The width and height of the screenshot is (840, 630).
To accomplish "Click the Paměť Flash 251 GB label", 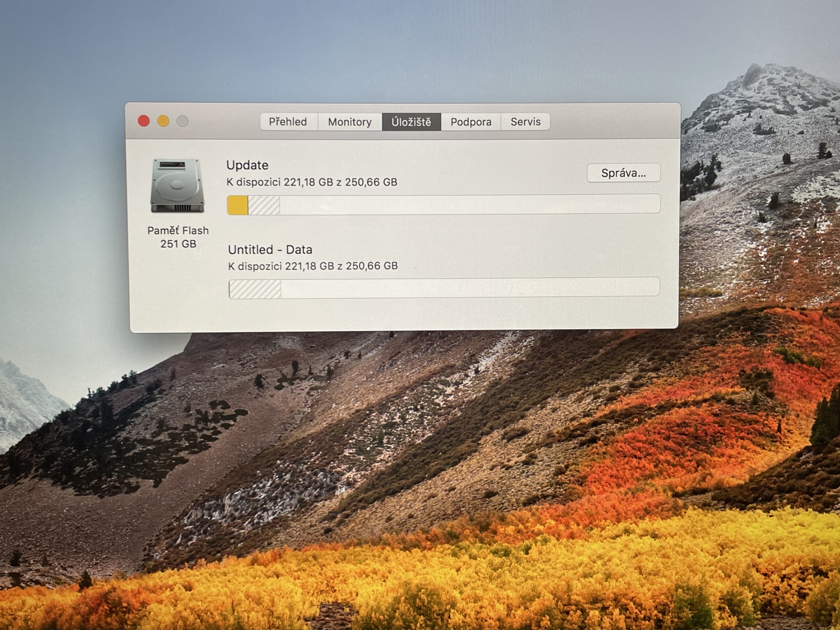I will tap(178, 237).
